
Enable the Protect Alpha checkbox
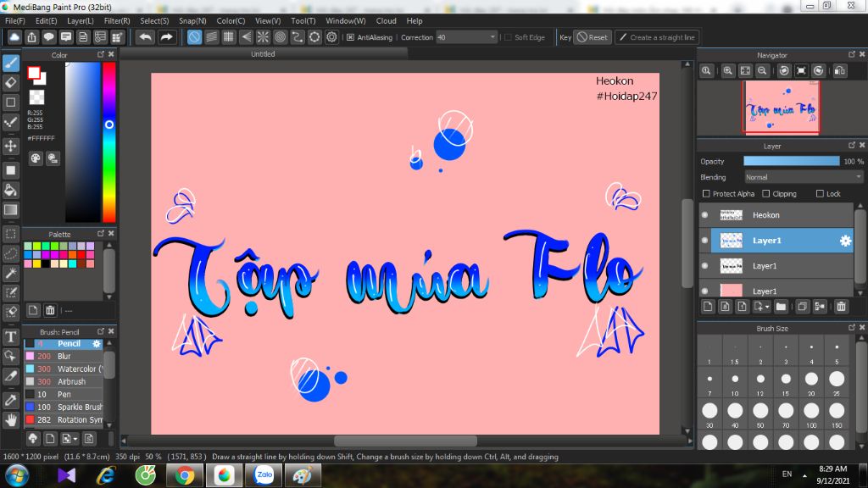tap(706, 194)
